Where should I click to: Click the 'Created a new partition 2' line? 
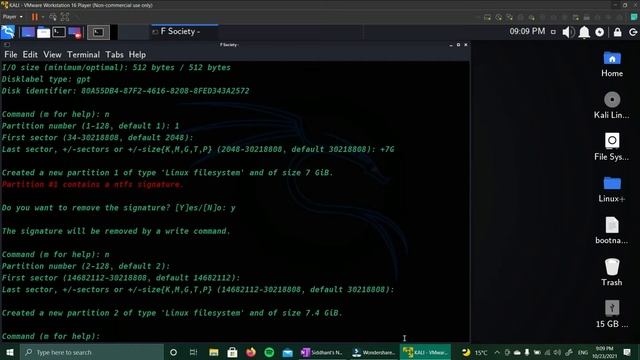click(172, 313)
